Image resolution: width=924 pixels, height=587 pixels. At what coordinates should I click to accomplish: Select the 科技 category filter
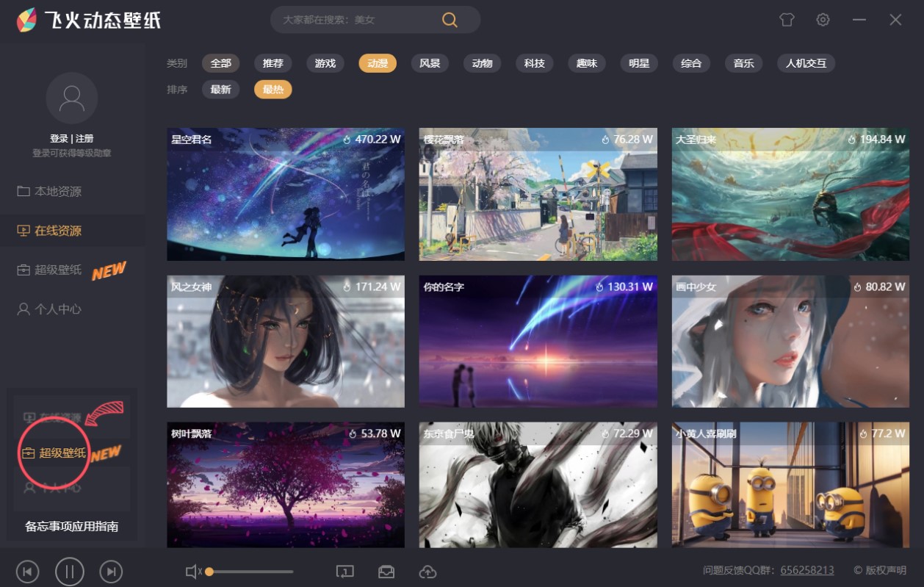tap(535, 63)
